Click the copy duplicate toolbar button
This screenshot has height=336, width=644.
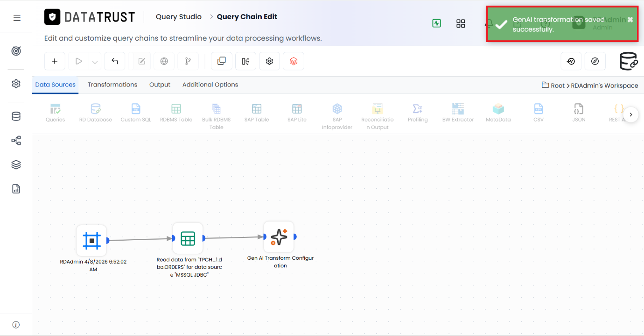[222, 61]
